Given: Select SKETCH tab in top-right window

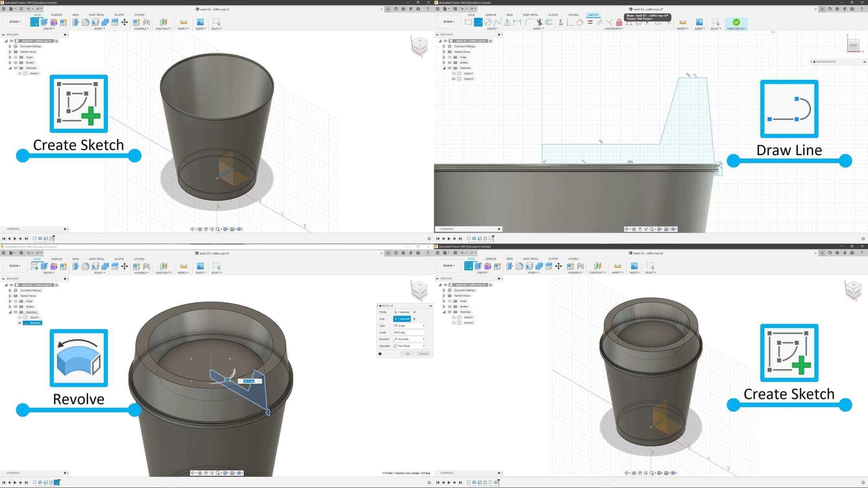Looking at the screenshot, I should coord(593,15).
